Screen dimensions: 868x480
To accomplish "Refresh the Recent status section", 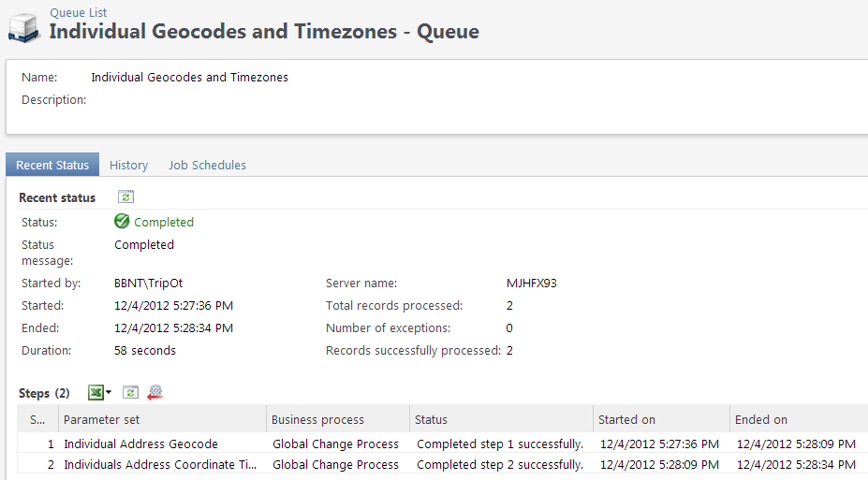I will [125, 197].
